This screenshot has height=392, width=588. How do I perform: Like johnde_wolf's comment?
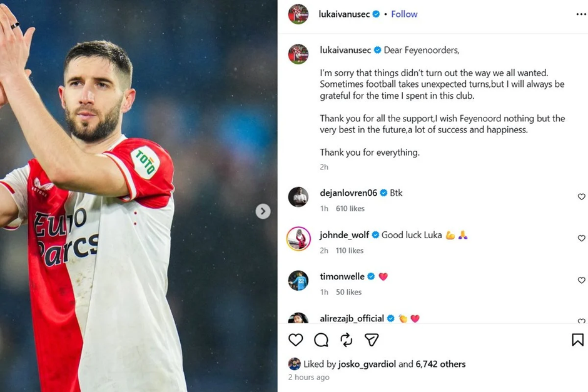coord(581,238)
